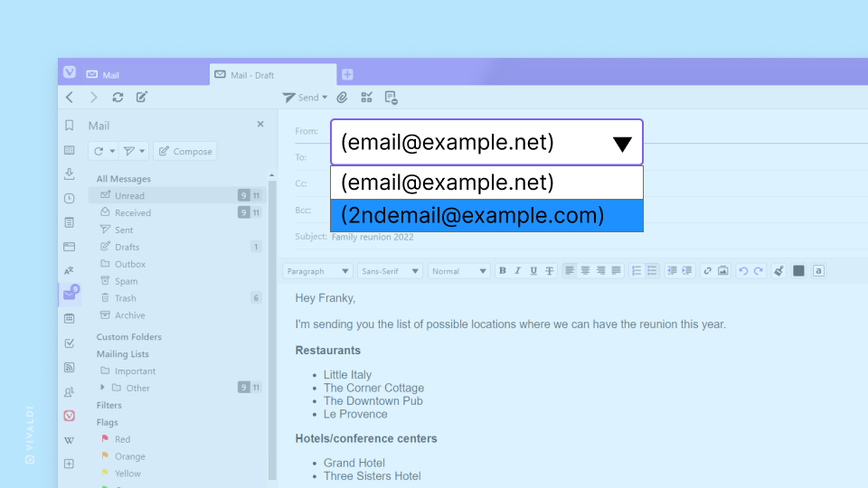Open the Mail panel icon with badge
868x488 pixels.
tap(70, 294)
